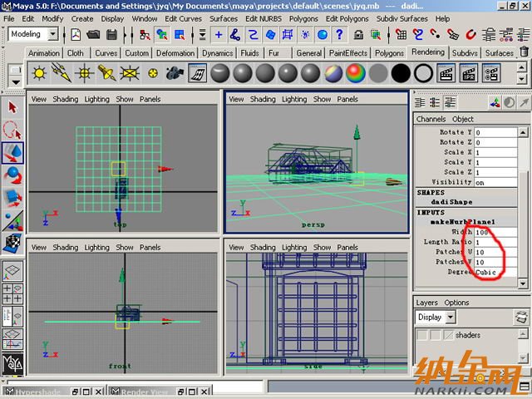Open Shading menu in top viewport

click(65, 99)
